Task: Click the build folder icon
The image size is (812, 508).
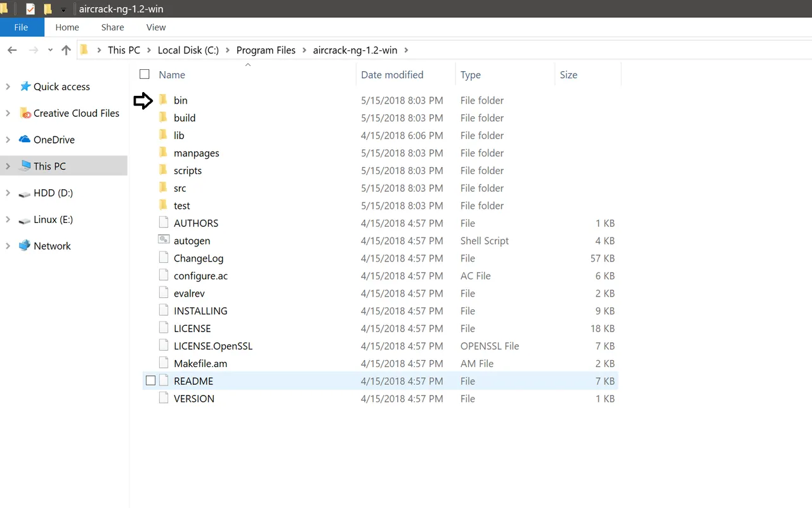Action: (163, 117)
